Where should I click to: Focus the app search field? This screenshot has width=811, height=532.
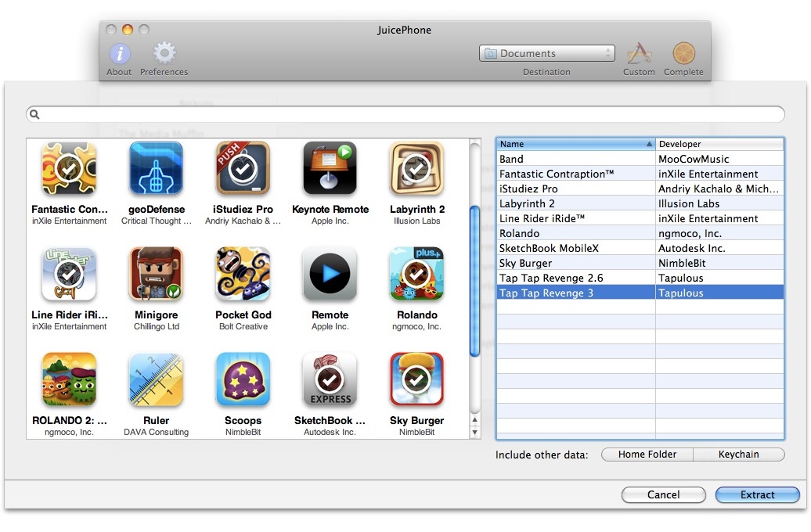click(405, 114)
